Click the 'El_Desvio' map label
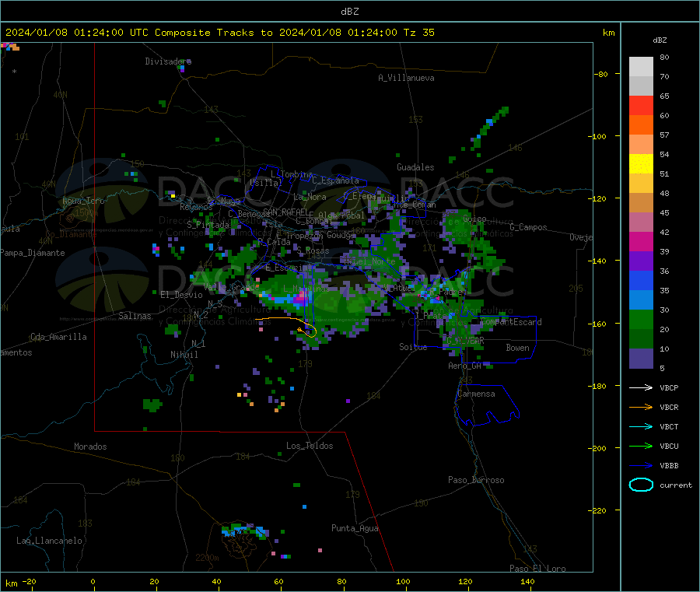This screenshot has height=592, width=700. click(x=182, y=295)
